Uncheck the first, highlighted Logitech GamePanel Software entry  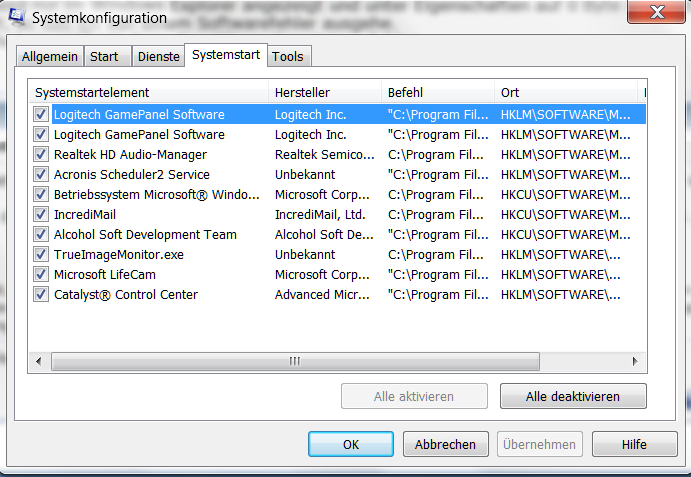tap(41, 115)
